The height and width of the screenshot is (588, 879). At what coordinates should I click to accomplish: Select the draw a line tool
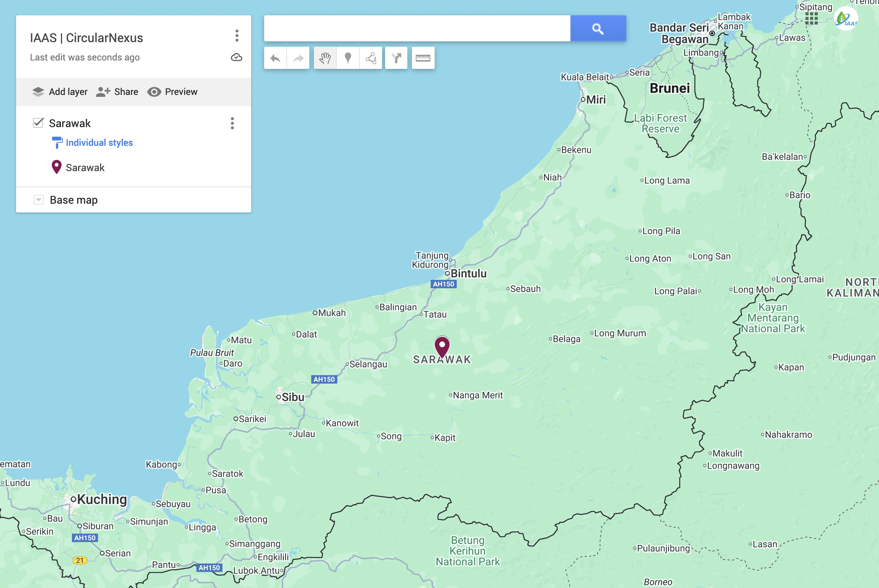coord(370,58)
